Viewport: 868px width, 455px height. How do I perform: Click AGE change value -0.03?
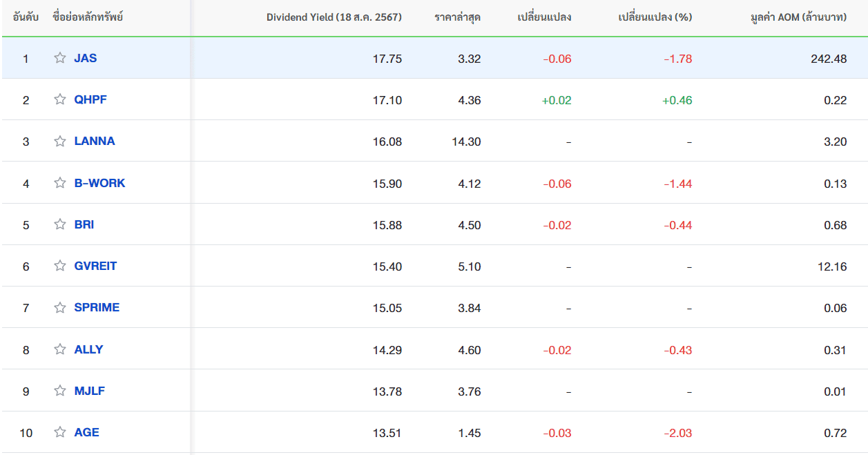[x=557, y=433]
